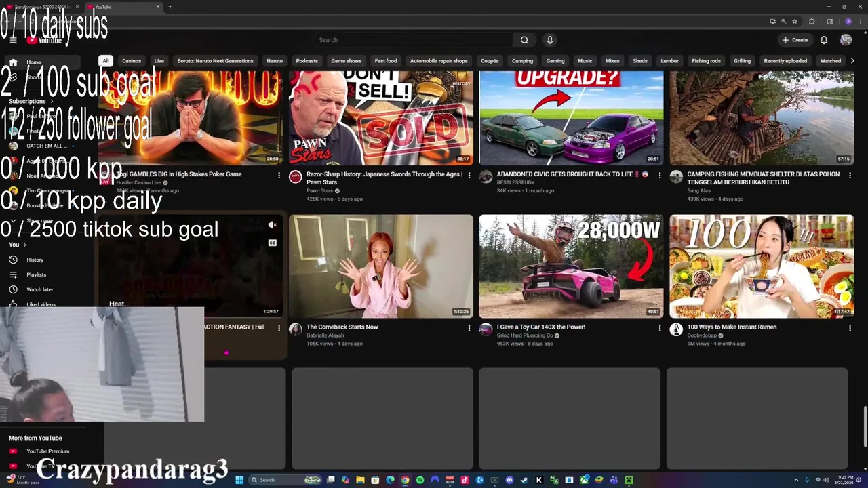Select the Podcasts category chip
Viewport: 868px width, 488px height.
click(307, 60)
